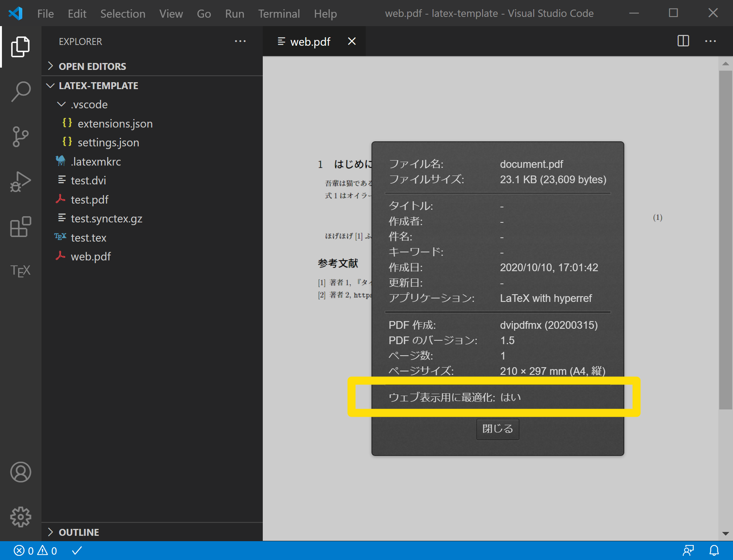
Task: Click the file size 23.1 KB value
Action: (x=553, y=180)
